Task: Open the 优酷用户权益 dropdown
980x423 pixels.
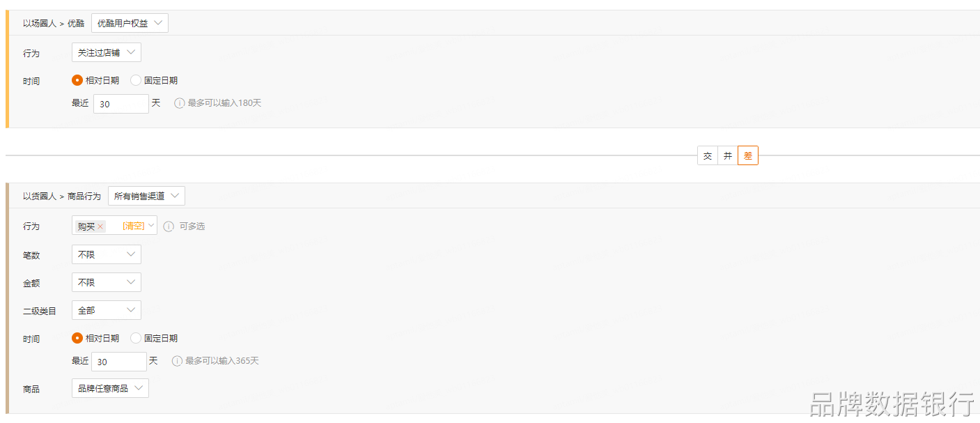Action: coord(130,23)
